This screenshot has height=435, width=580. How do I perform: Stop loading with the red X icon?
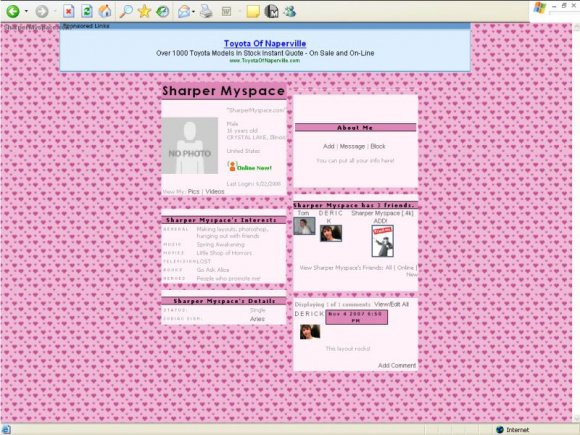68,11
